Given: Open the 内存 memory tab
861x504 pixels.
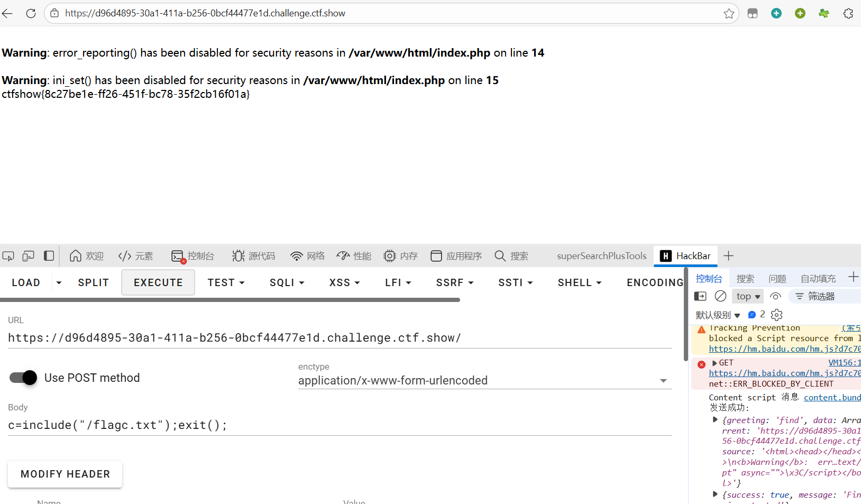Looking at the screenshot, I should [x=400, y=256].
